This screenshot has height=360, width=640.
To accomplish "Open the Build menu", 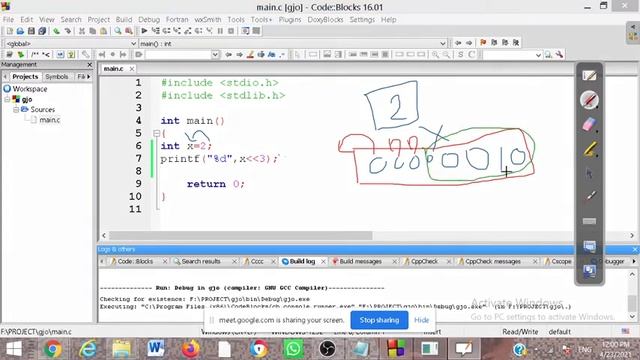I will pos(124,20).
